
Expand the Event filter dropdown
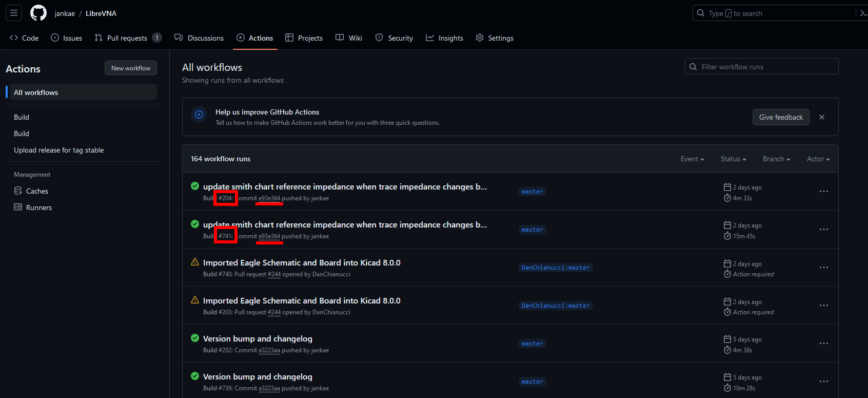(x=692, y=159)
